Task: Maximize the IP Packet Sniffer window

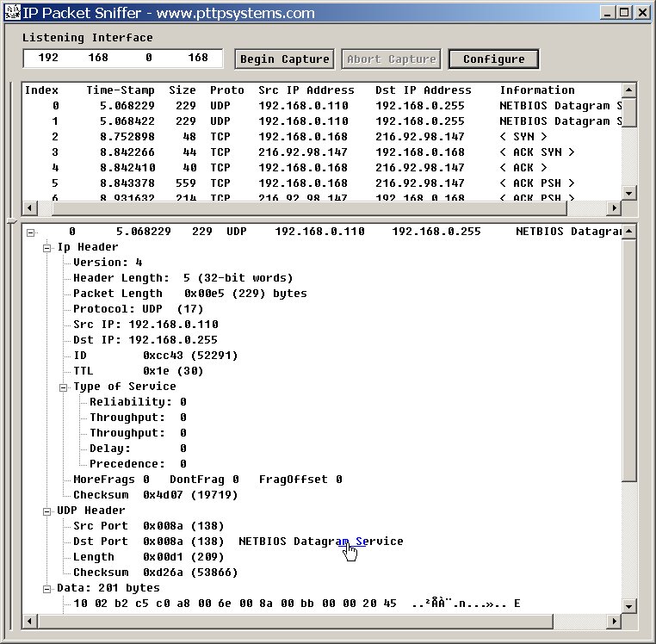Action: [x=624, y=13]
